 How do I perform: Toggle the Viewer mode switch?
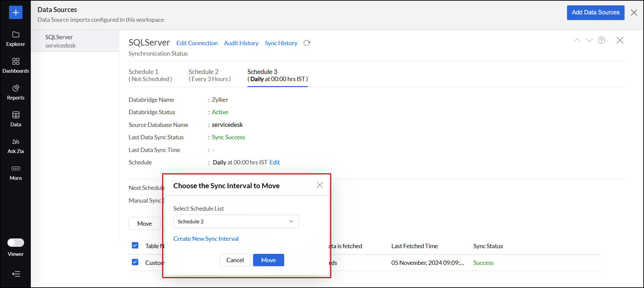[x=16, y=243]
